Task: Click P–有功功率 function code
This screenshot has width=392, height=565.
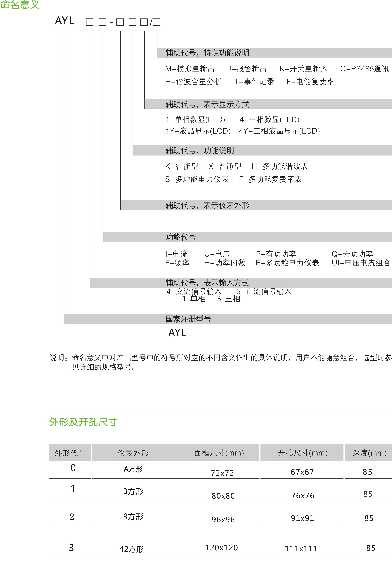Action: [x=276, y=254]
